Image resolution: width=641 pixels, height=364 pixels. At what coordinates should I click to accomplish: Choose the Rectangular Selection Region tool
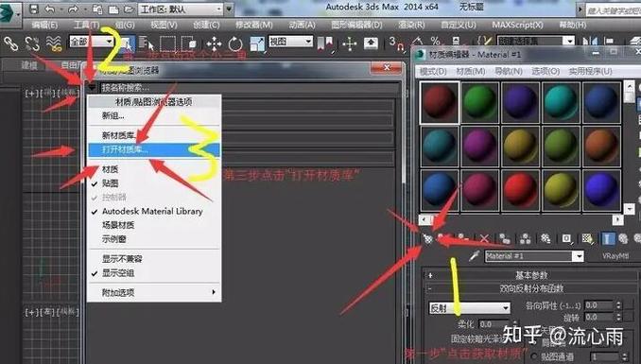(x=167, y=43)
